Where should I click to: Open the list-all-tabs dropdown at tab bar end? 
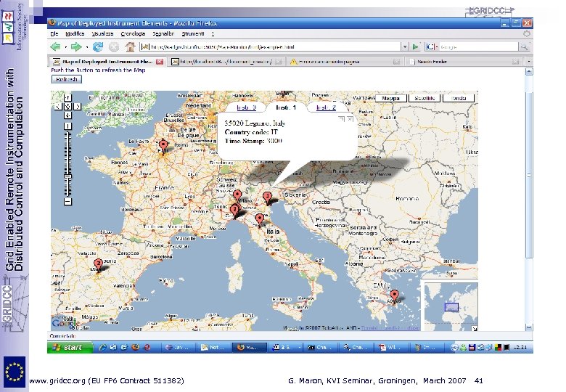[x=528, y=62]
